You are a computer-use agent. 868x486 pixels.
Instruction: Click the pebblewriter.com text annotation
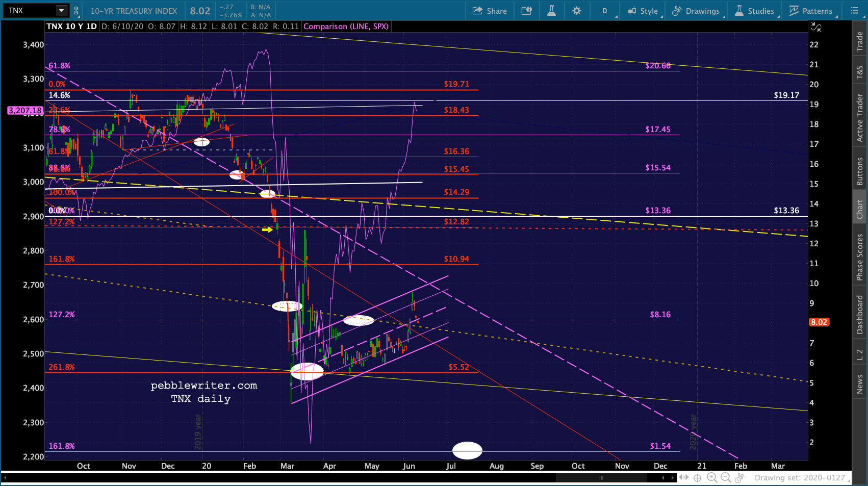[x=204, y=386]
